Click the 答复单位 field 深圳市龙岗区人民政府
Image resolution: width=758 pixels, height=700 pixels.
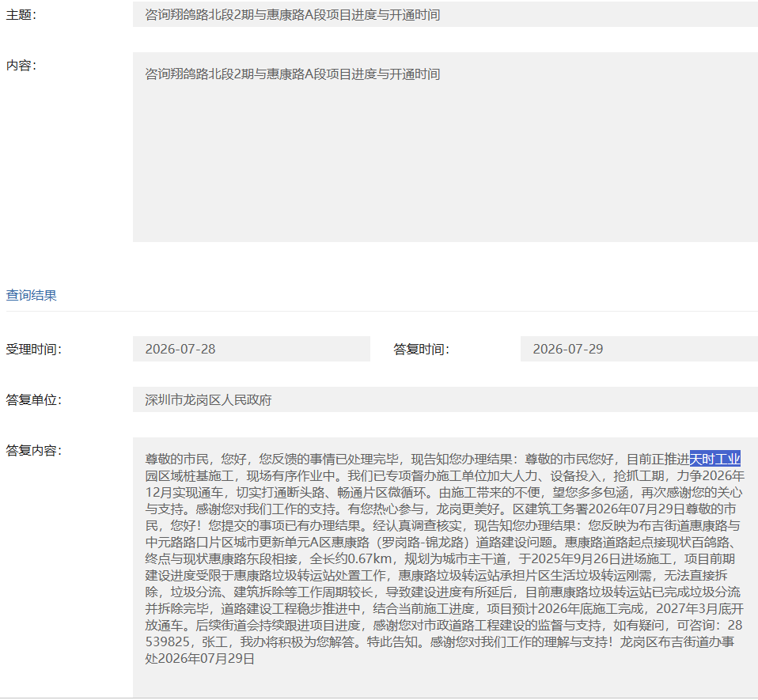tap(445, 399)
